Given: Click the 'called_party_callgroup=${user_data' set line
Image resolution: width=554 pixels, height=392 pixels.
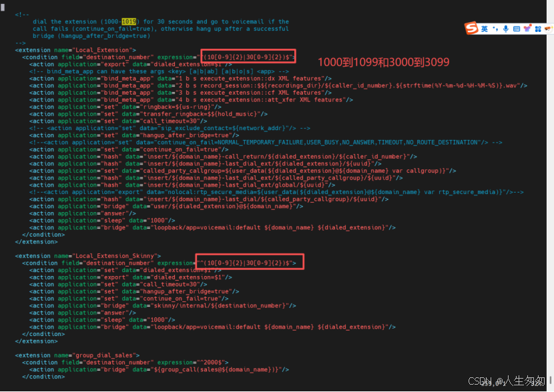Looking at the screenshot, I should point(243,171).
